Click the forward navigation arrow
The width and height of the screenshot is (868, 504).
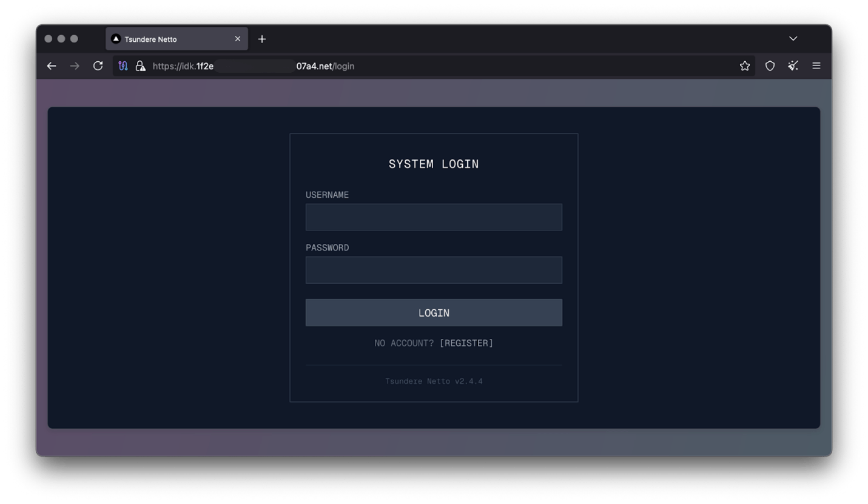click(75, 66)
